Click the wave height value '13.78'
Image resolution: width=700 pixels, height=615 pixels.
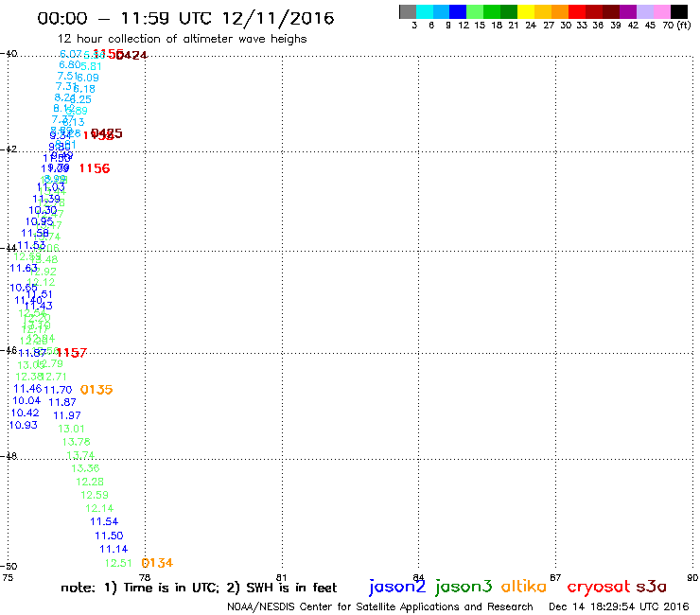coord(76,442)
